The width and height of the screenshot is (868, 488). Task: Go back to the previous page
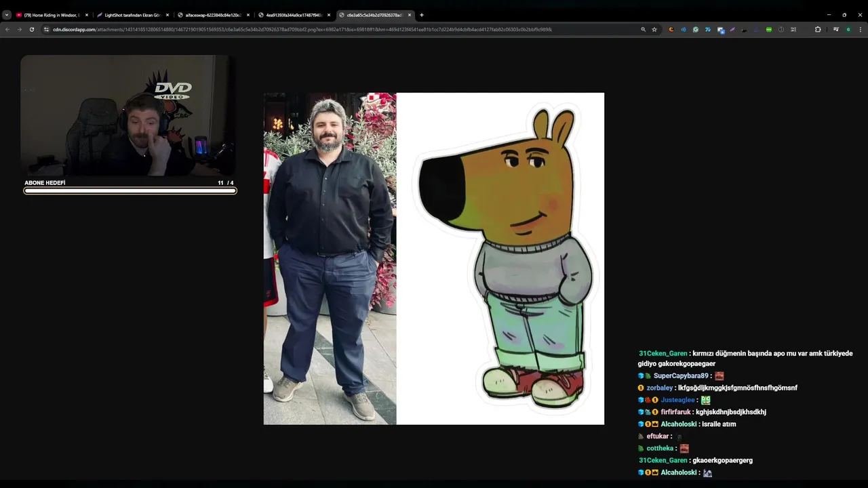click(x=7, y=29)
